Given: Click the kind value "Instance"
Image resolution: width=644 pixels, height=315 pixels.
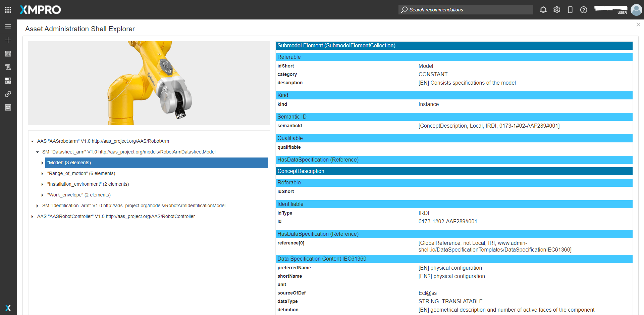Looking at the screenshot, I should click(428, 104).
